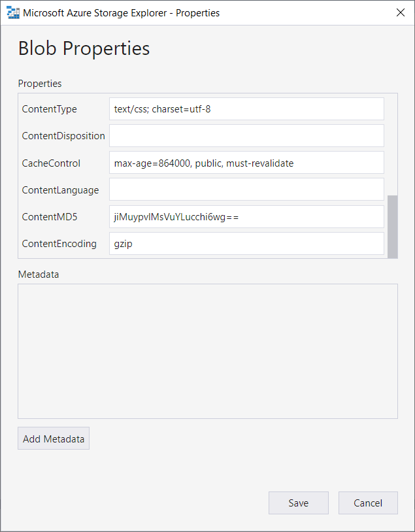
Task: Click inside the empty Metadata panel
Action: 207,351
